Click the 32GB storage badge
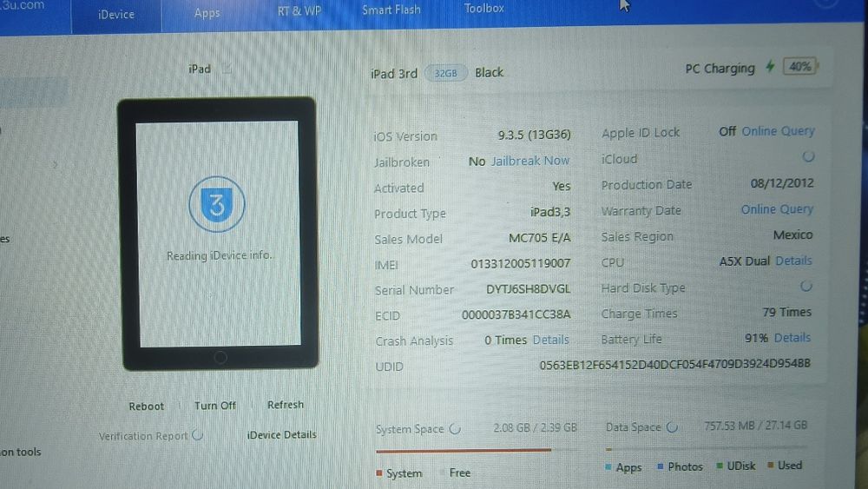This screenshot has height=489, width=868. tap(445, 73)
